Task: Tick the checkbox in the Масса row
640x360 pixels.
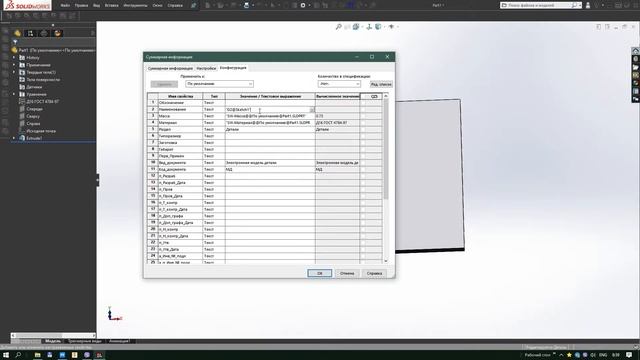Action: (x=363, y=116)
